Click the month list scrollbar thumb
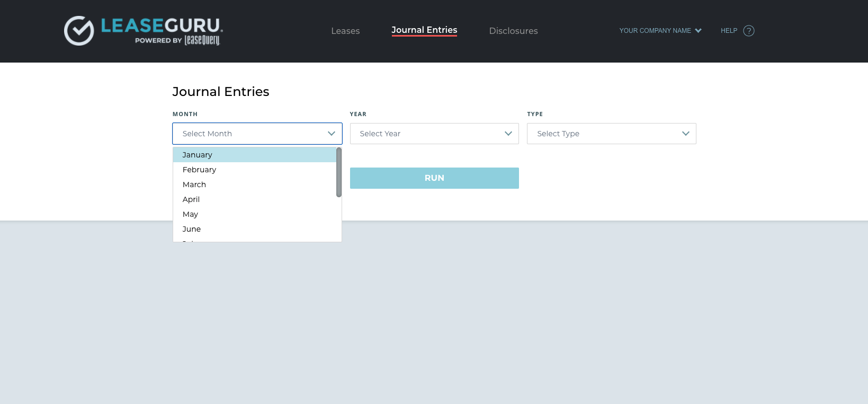The height and width of the screenshot is (404, 868). coord(339,172)
